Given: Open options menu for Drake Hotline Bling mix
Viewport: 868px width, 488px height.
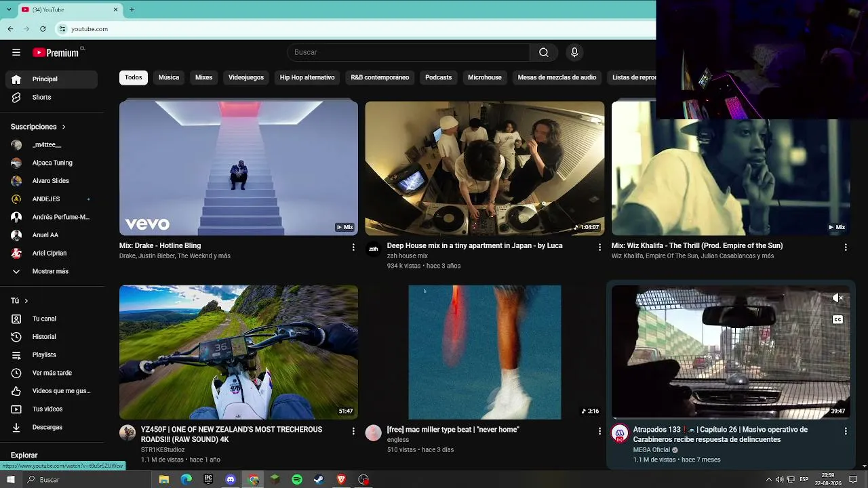Looking at the screenshot, I should [353, 247].
